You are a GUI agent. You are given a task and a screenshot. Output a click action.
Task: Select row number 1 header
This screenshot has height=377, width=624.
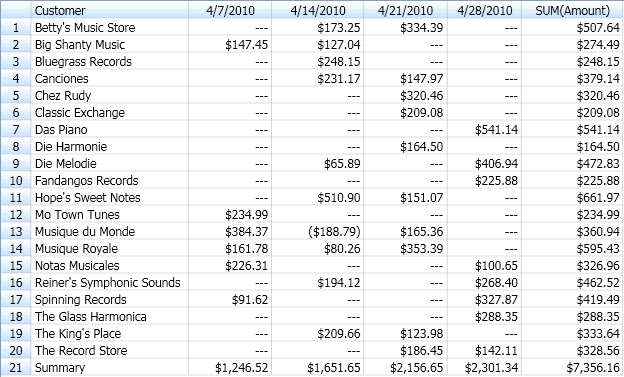(x=16, y=27)
